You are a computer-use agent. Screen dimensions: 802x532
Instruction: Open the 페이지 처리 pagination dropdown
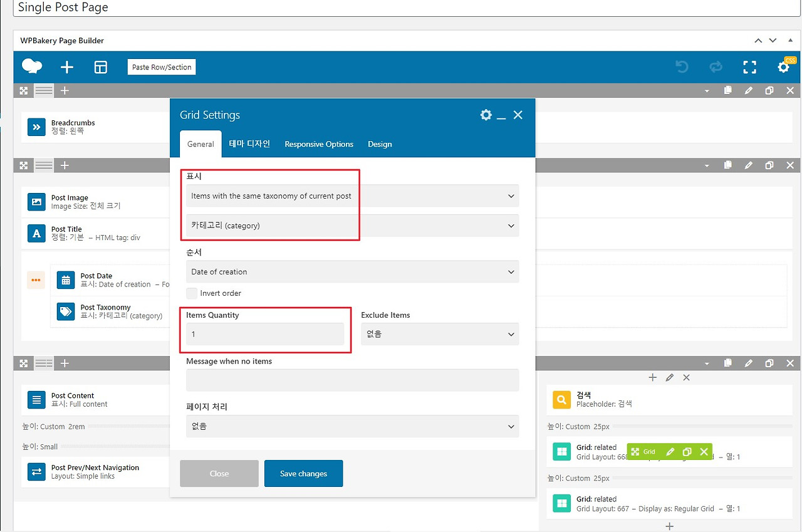(352, 426)
